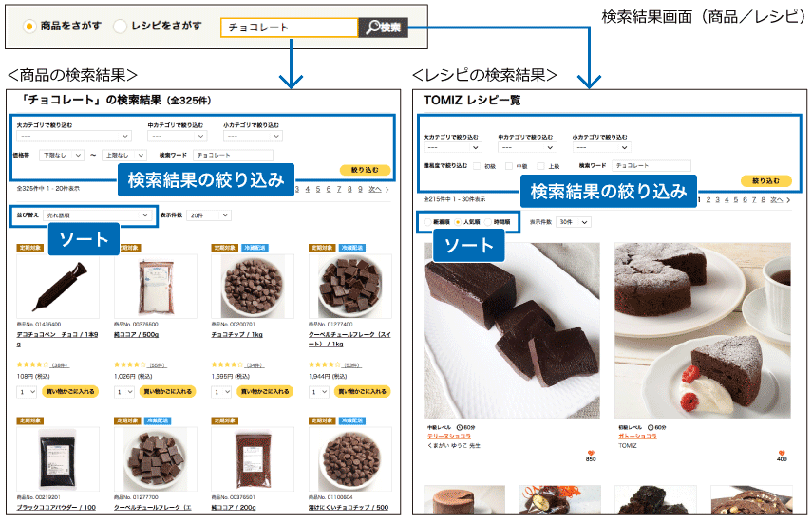Click 冷蔵配送 badge on チョコチップ 1kg
Viewport: 812px width, 522px height.
255,248
